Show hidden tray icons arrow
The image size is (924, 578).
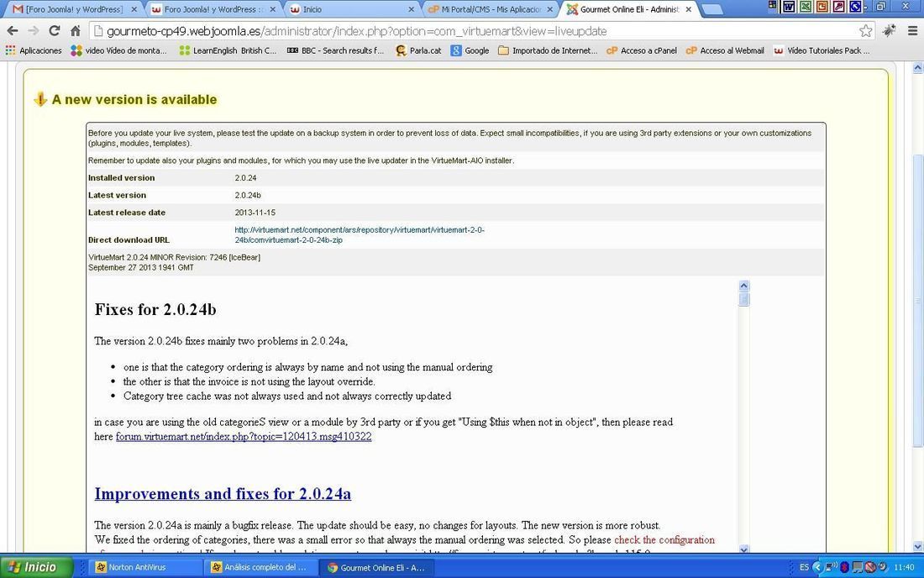click(816, 567)
